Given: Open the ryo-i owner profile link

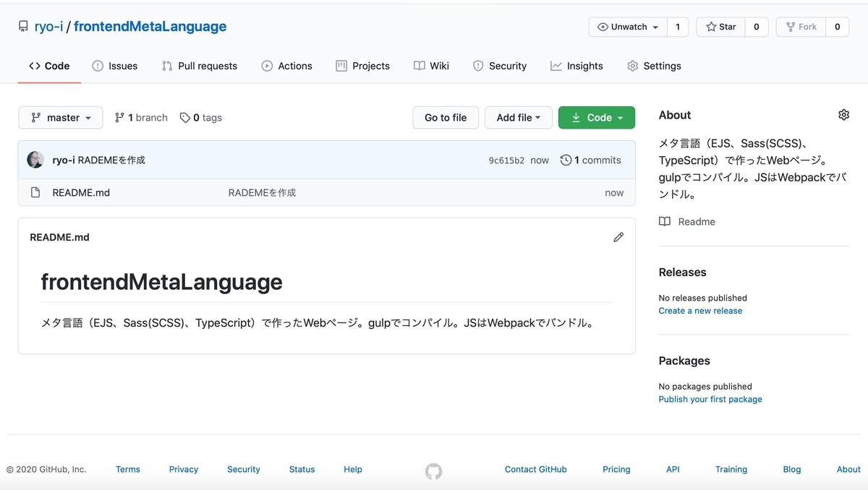Looking at the screenshot, I should coord(48,27).
